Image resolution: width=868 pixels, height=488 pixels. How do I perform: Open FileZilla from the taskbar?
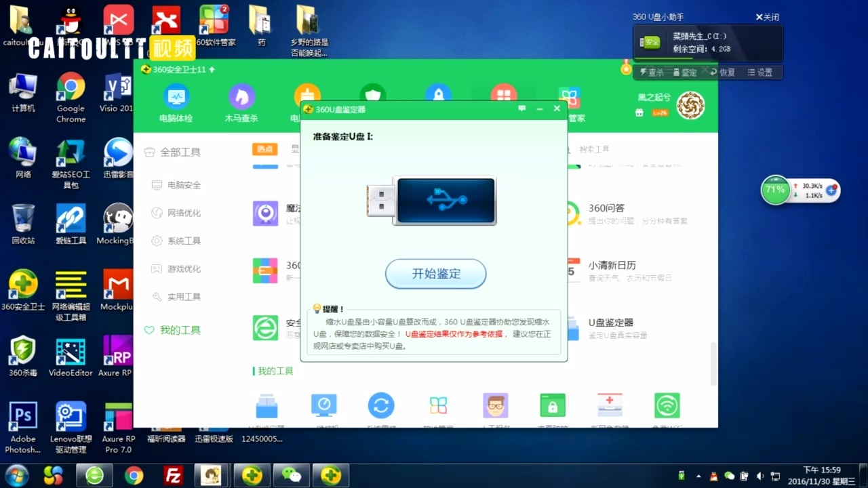pyautogui.click(x=174, y=476)
